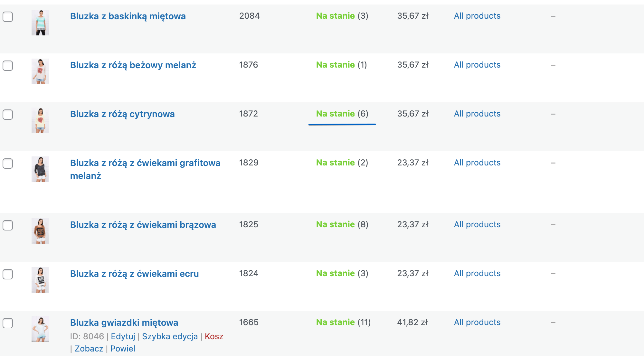Click the Bluzka gwiazdki miętowa image
Screen dimensions: 644x356
coord(40,329)
